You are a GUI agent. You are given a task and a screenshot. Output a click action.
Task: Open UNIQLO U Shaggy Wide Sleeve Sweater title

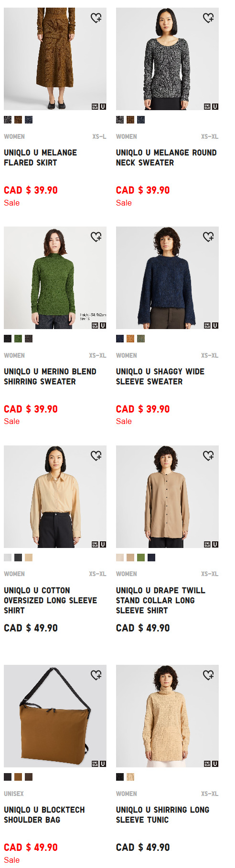pos(160,376)
